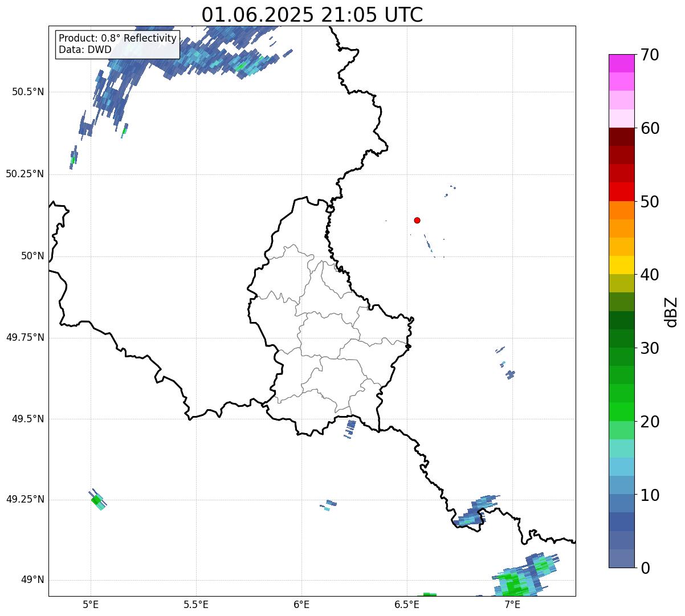This screenshot has height=616, width=685.
Task: Click the 49.75°N latitude label
Action: (25, 337)
